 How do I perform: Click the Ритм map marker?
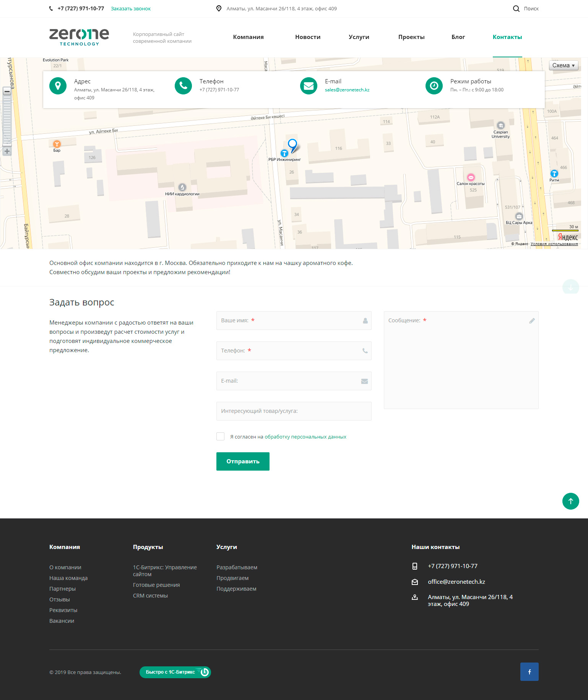[554, 174]
